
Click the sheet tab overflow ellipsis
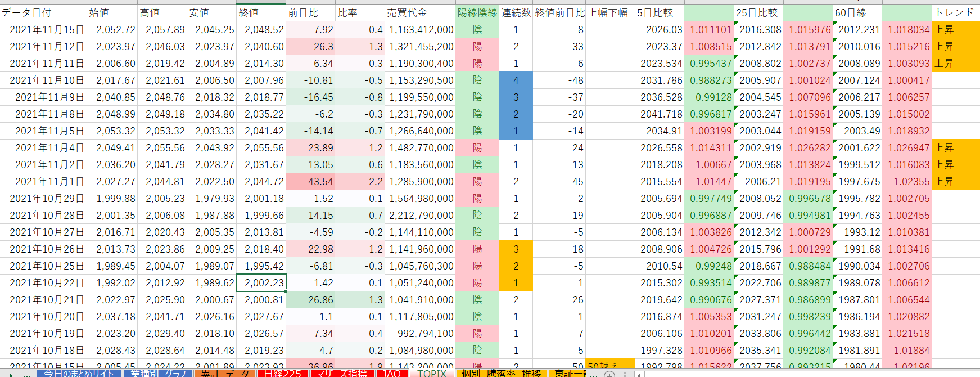point(593,374)
